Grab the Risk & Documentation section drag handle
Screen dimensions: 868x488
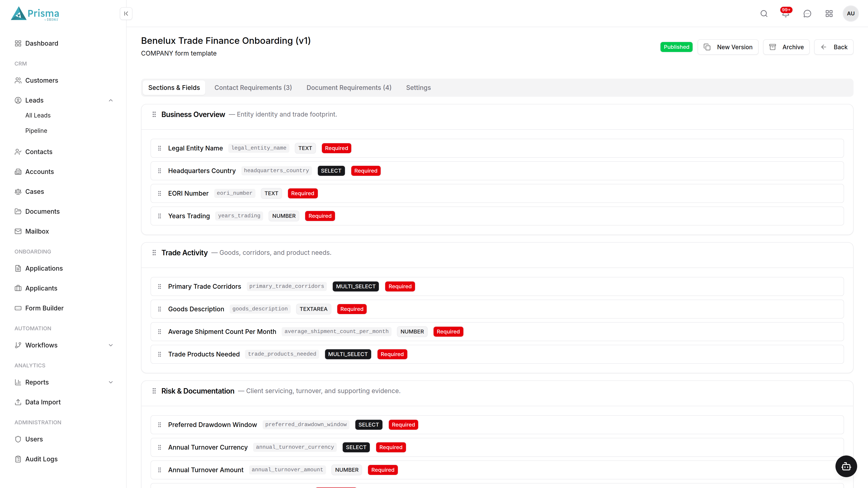point(154,391)
